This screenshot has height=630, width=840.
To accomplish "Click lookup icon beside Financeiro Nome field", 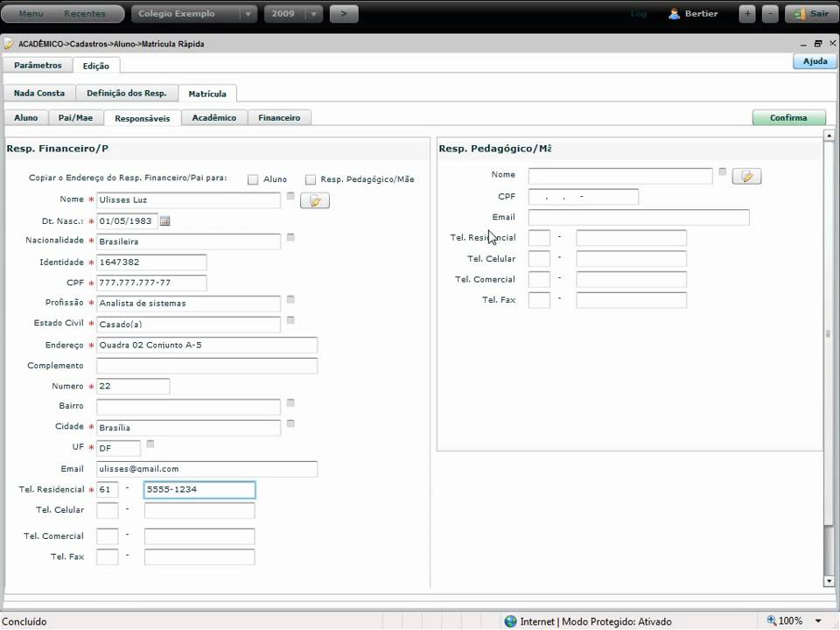I will 290,196.
